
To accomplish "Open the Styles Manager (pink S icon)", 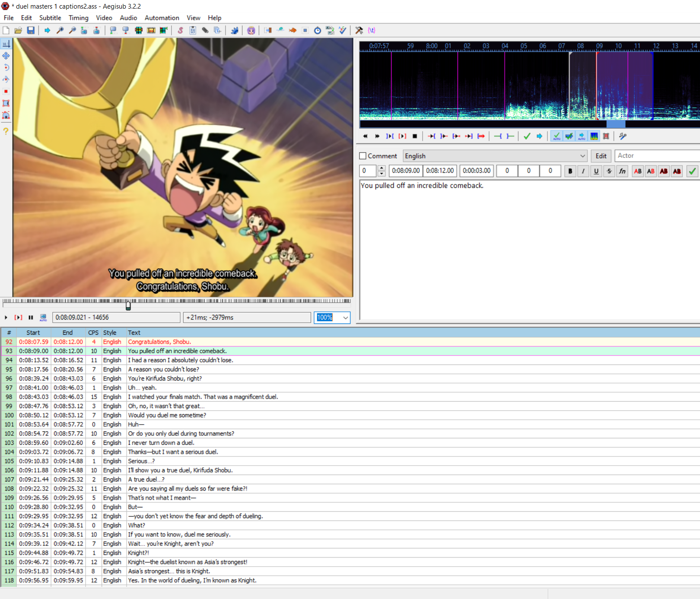I will (180, 30).
